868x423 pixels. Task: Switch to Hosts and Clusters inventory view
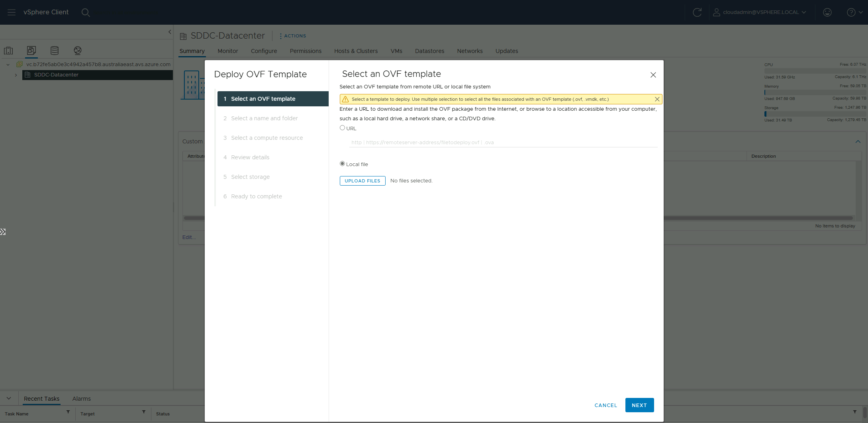[x=8, y=51]
